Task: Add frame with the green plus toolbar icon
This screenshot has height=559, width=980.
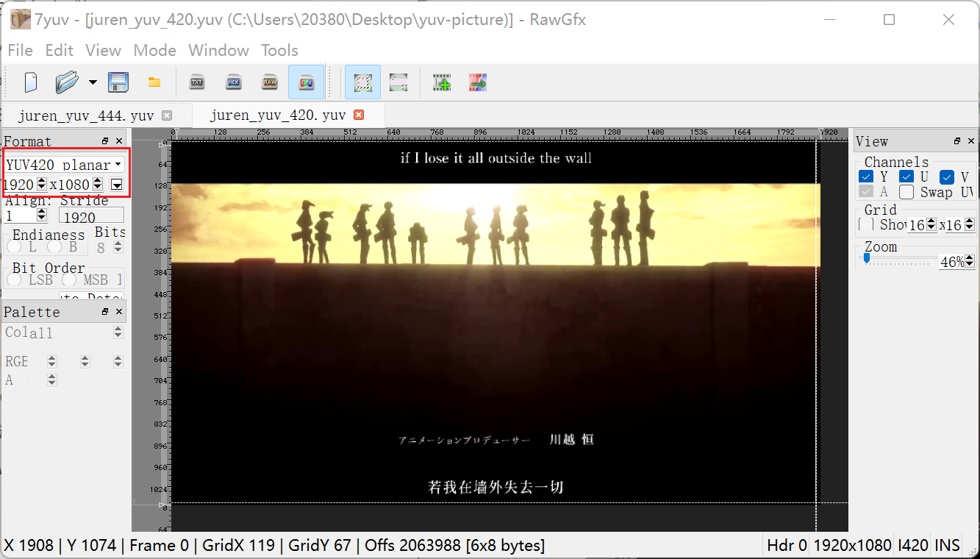Action: coord(441,82)
